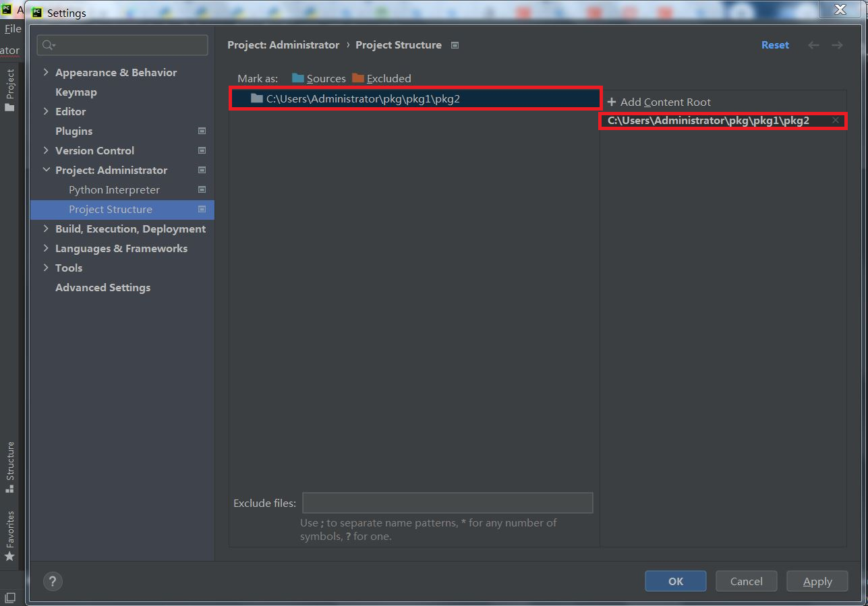Click the project-level icon beside Python Interpreter
Screen dimensions: 868x606
pyautogui.click(x=202, y=189)
